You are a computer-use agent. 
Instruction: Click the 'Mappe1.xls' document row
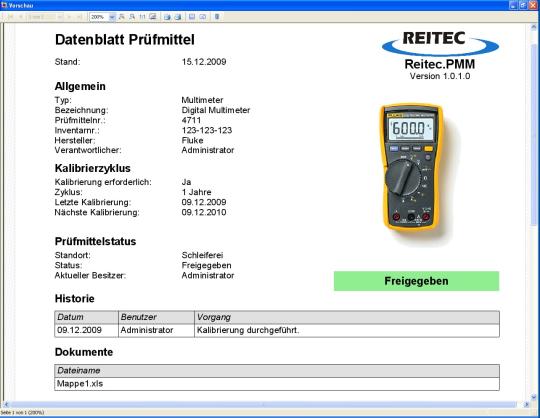click(277, 384)
